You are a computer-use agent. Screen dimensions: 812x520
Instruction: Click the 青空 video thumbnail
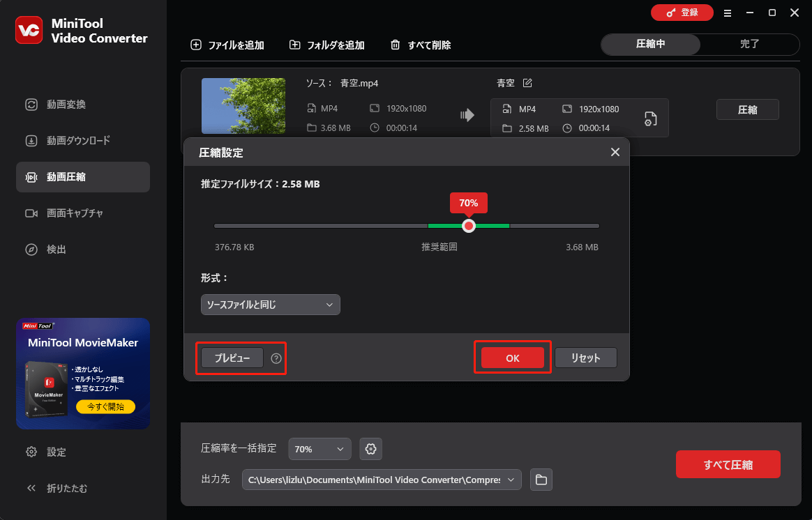[x=243, y=106]
